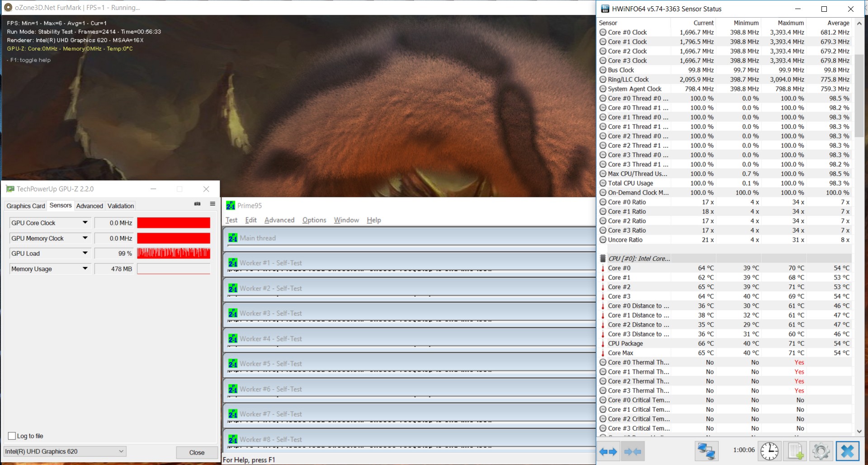The height and width of the screenshot is (465, 868).
Task: Click the HWiNFO64 title bar icon
Action: 605,9
